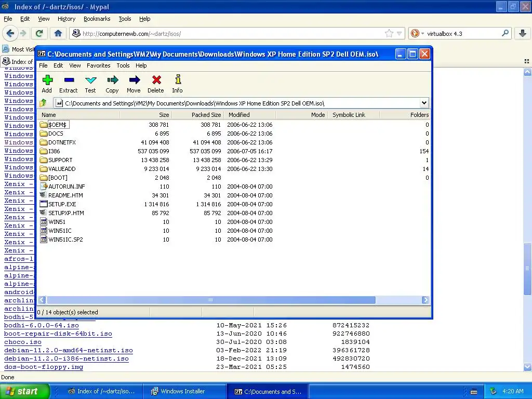Open debian-11.2.0-i386-netinst.iso link
The height and width of the screenshot is (399, 532).
[66, 358]
